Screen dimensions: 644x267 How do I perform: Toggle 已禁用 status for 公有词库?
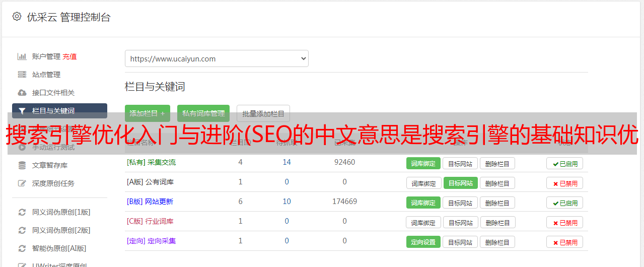pyautogui.click(x=564, y=183)
